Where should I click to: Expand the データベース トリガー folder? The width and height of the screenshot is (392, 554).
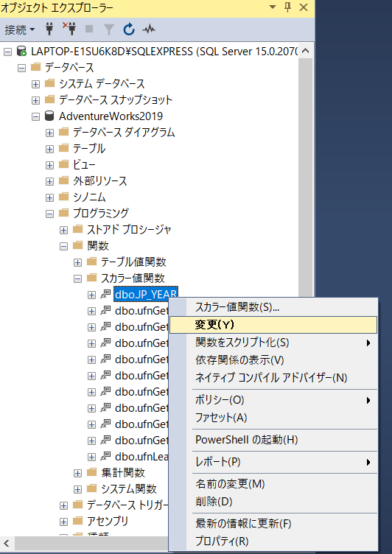tap(63, 505)
